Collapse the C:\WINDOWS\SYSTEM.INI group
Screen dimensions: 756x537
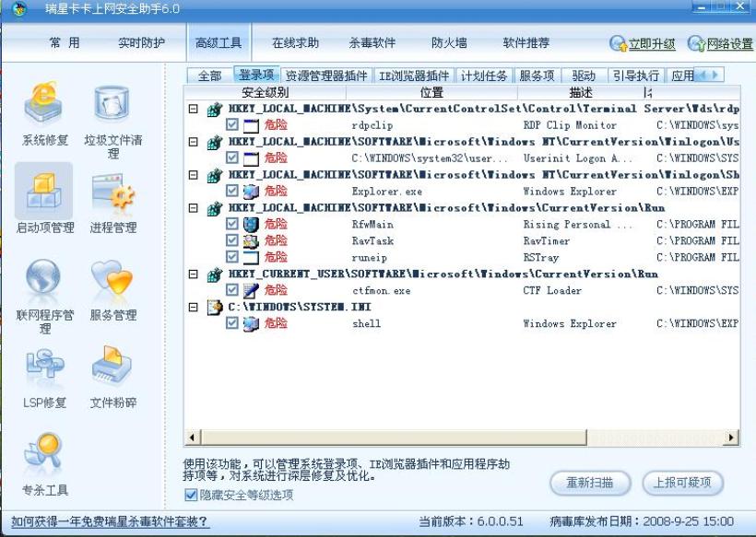tap(194, 307)
